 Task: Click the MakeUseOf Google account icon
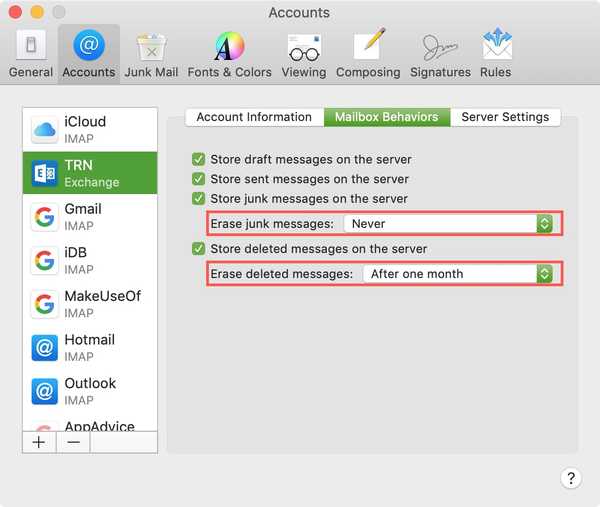(x=44, y=304)
